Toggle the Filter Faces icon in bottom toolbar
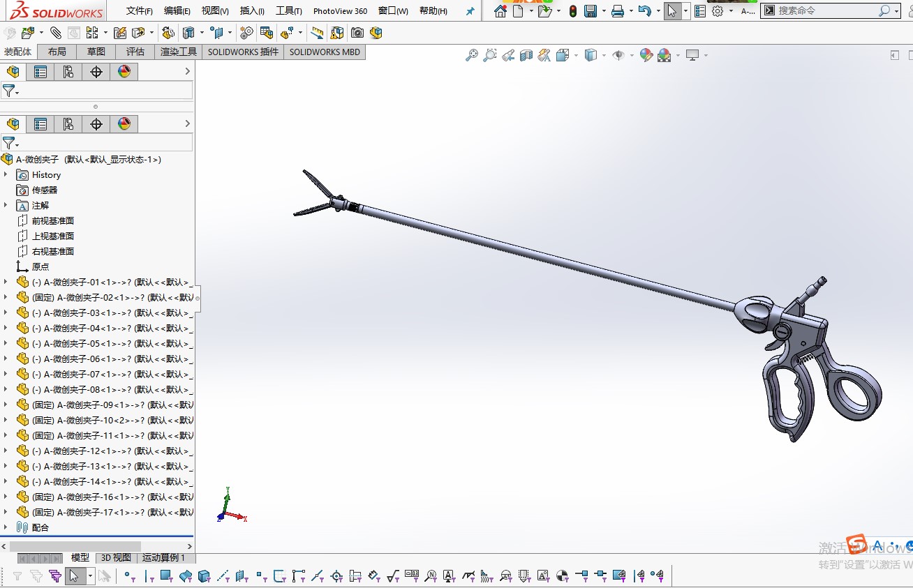This screenshot has height=588, width=913. coord(166,576)
